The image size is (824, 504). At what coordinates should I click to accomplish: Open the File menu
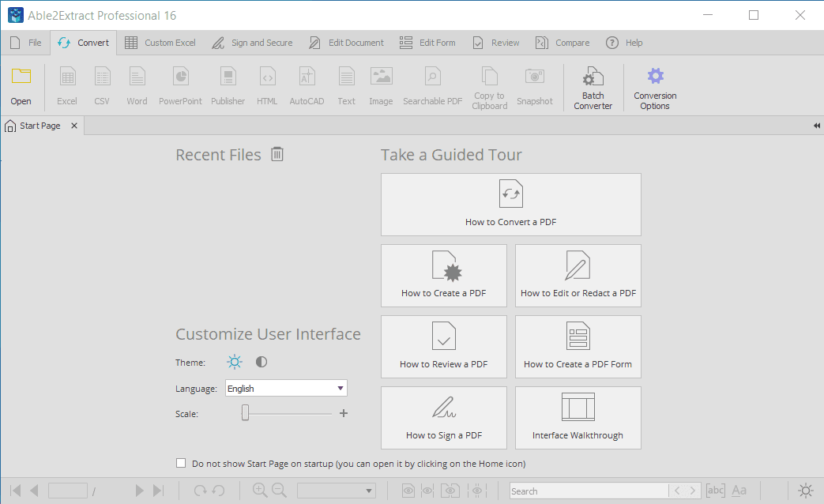26,43
